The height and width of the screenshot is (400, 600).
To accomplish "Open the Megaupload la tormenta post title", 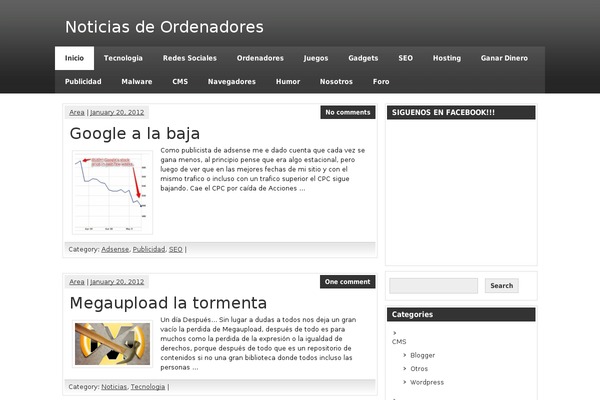I will [x=168, y=303].
